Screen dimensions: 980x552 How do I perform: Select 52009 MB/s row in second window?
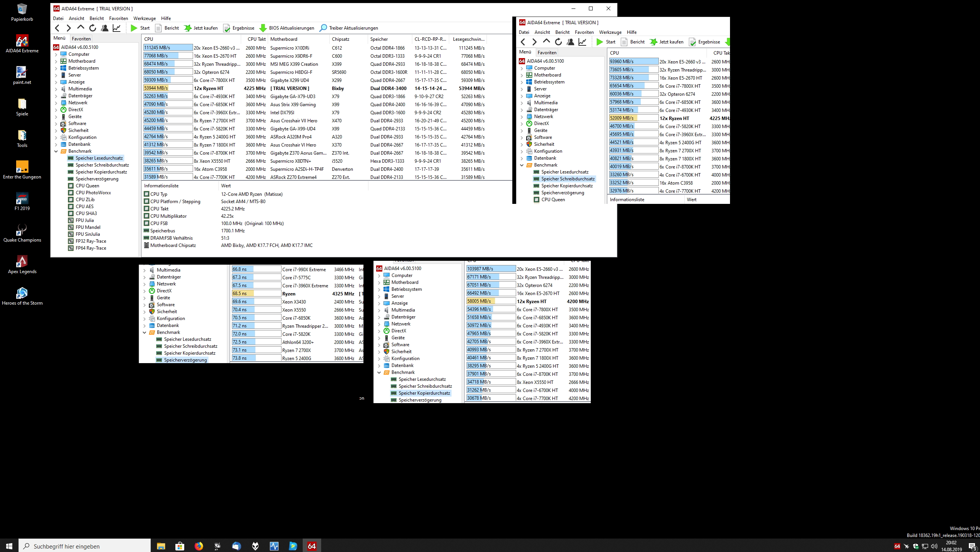[669, 118]
